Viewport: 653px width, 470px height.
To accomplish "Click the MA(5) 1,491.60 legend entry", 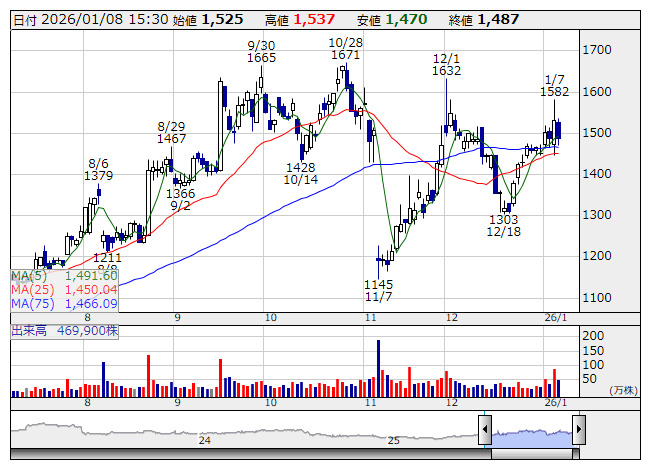I will tap(65, 276).
